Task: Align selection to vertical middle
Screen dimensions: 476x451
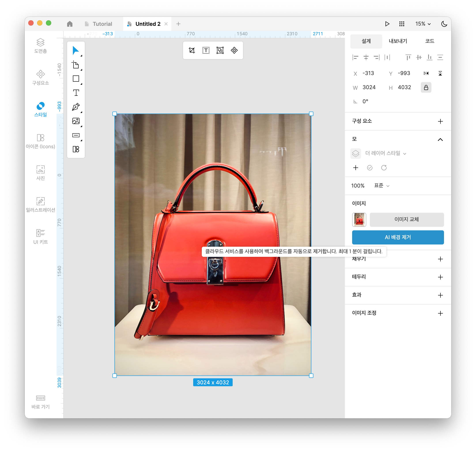Action: click(419, 57)
